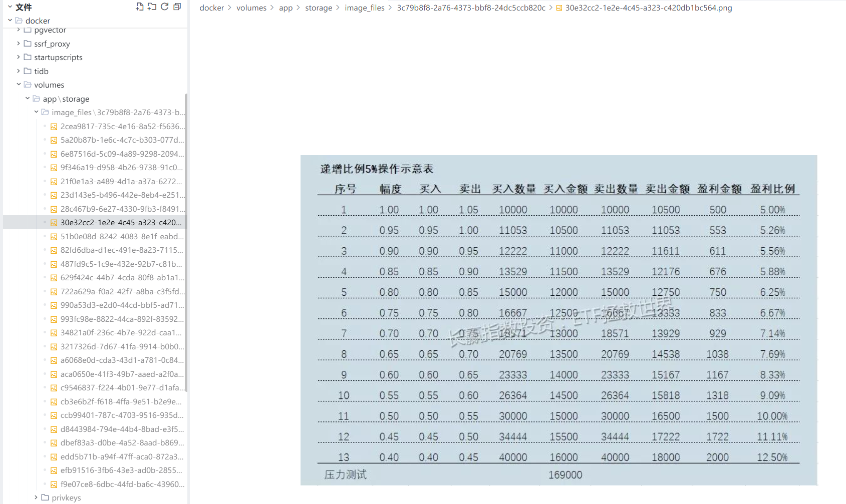The width and height of the screenshot is (846, 504).
Task: Expand the startupscripts folder
Action: (x=19, y=57)
